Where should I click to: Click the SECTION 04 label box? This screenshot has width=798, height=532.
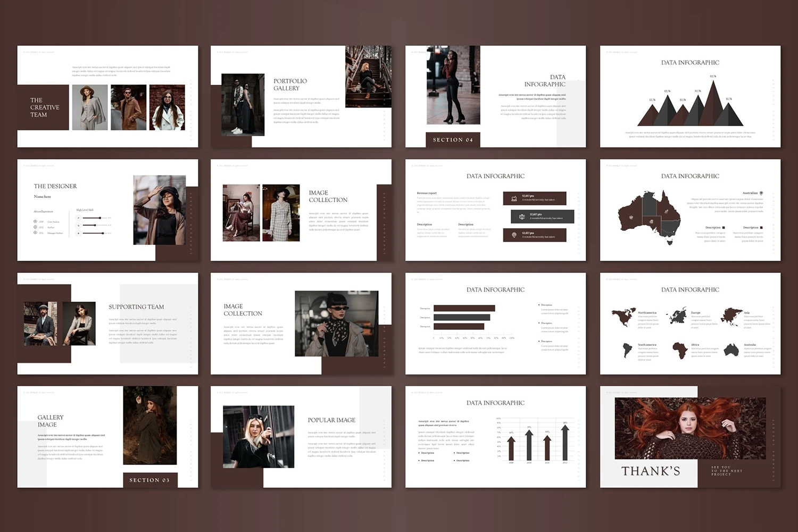click(453, 139)
